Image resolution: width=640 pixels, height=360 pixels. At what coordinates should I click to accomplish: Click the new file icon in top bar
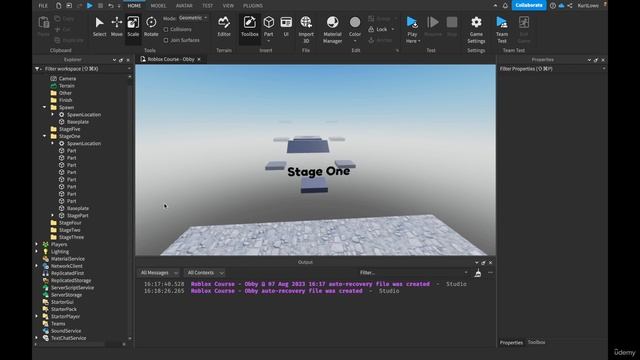59,6
